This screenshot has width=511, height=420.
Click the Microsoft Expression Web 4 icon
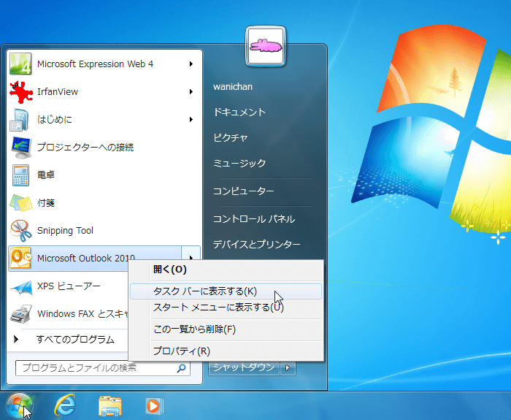click(x=20, y=64)
